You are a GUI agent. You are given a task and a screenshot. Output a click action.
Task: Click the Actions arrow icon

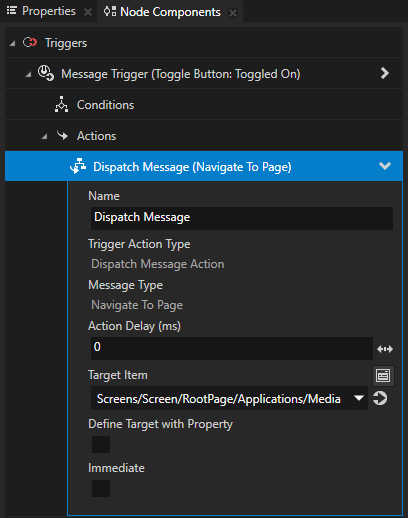coord(62,135)
